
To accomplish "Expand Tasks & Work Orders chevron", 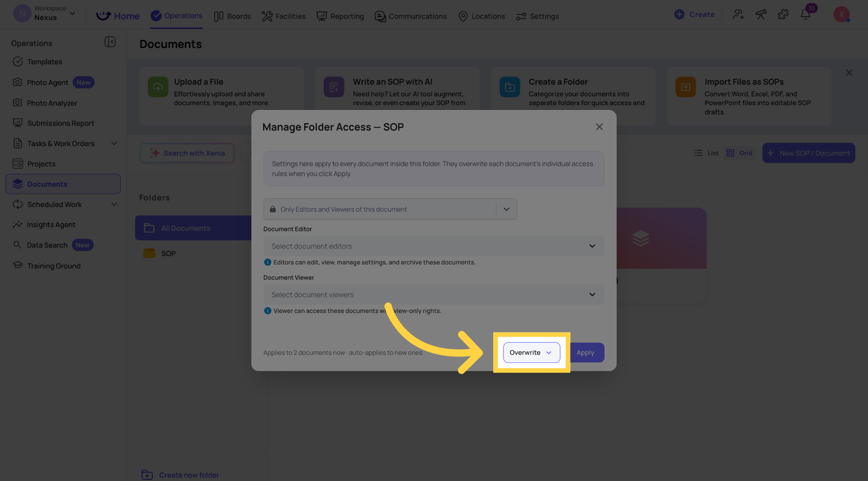I will 114,143.
